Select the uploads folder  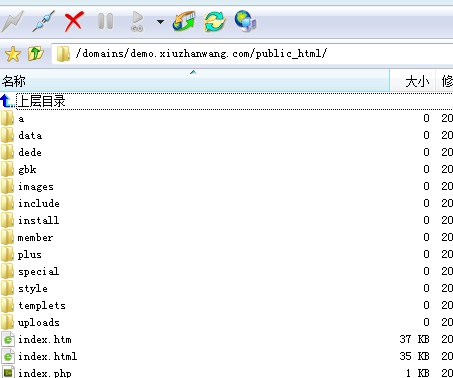pos(39,322)
